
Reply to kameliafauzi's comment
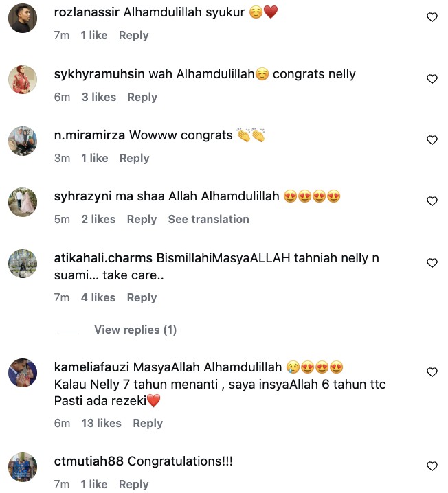pos(148,423)
